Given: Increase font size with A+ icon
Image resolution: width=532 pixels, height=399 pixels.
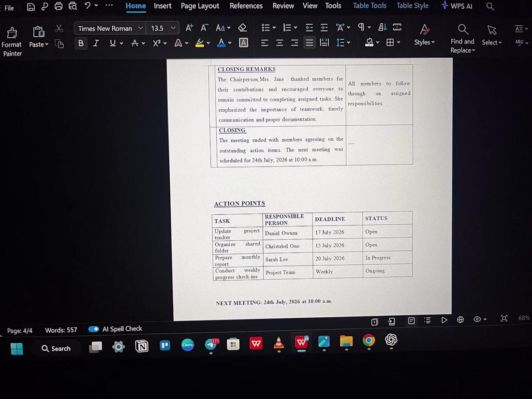Looking at the screenshot, I should pyautogui.click(x=189, y=28).
